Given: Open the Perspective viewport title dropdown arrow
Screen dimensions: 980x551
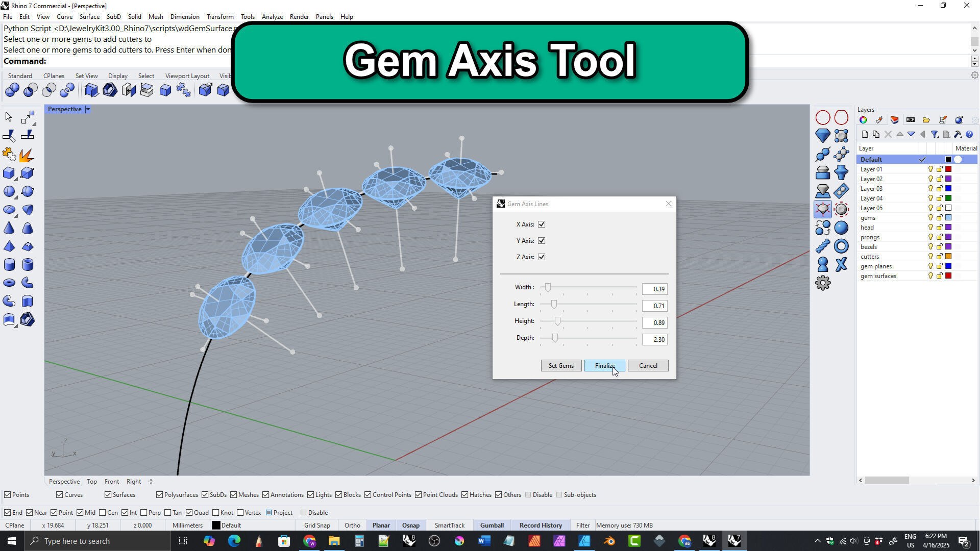Looking at the screenshot, I should click(88, 109).
